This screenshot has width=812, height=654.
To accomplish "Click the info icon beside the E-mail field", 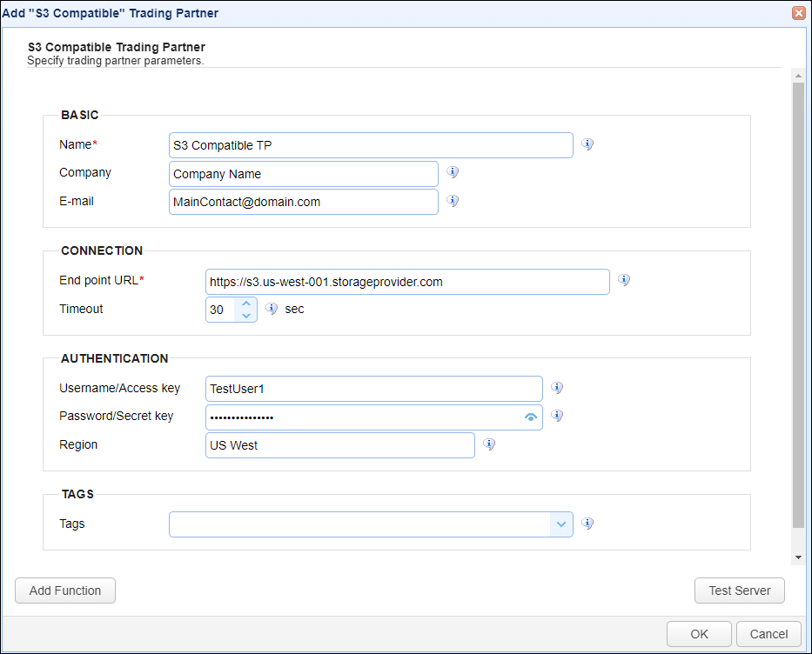I will click(453, 201).
